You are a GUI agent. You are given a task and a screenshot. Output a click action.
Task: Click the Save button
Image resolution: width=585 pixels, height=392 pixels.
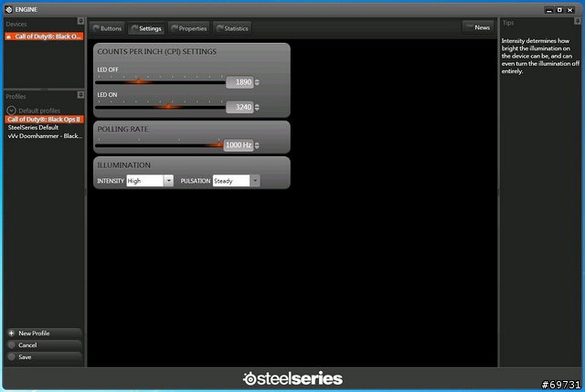click(x=44, y=357)
